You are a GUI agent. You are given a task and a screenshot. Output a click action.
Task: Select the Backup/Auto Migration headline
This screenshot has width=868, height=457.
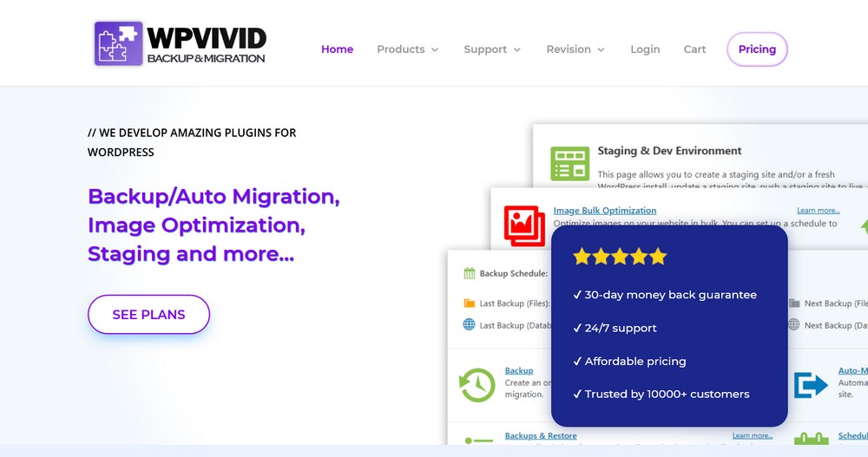click(214, 225)
